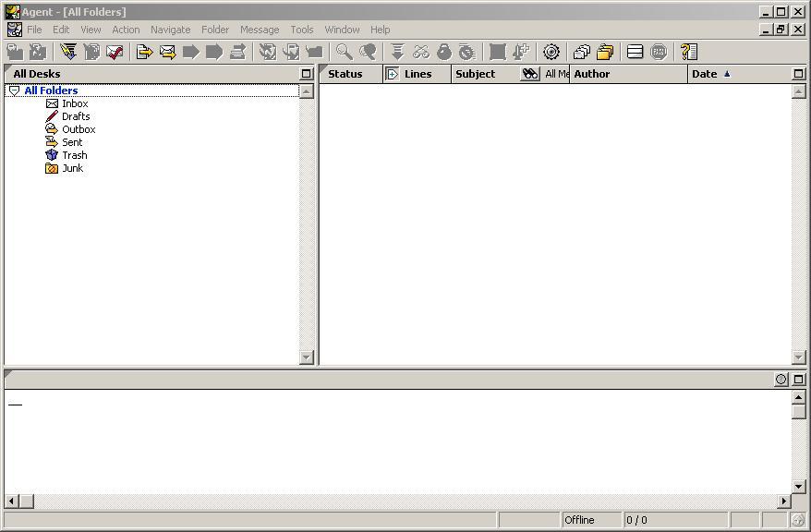Maximize the message list pane
The height and width of the screenshot is (532, 811).
pos(799,74)
